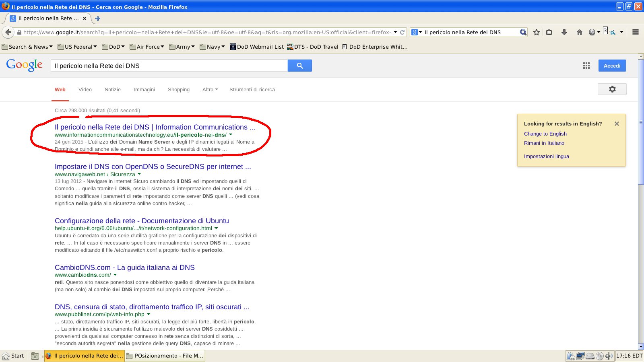Expand the US Federal bookmarks folder
The width and height of the screenshot is (644, 362).
pos(77,47)
